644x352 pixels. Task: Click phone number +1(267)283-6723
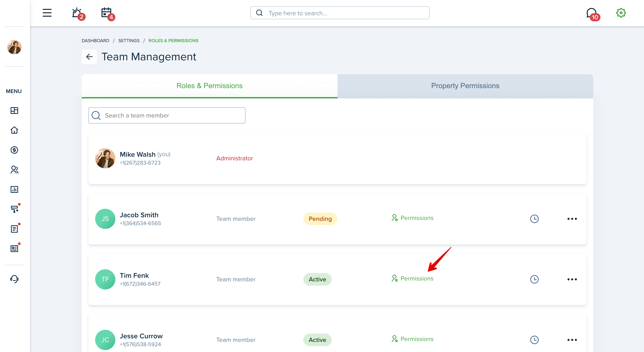[140, 163]
